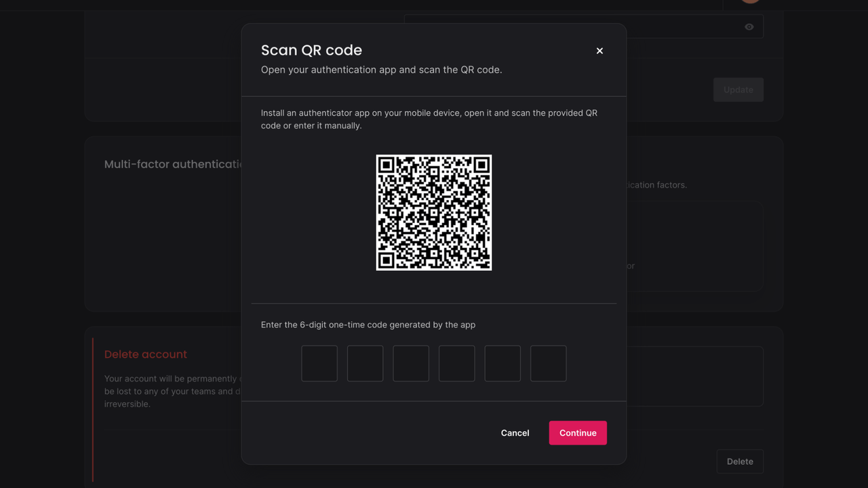Focus the second one-time code digit box

[x=366, y=363]
